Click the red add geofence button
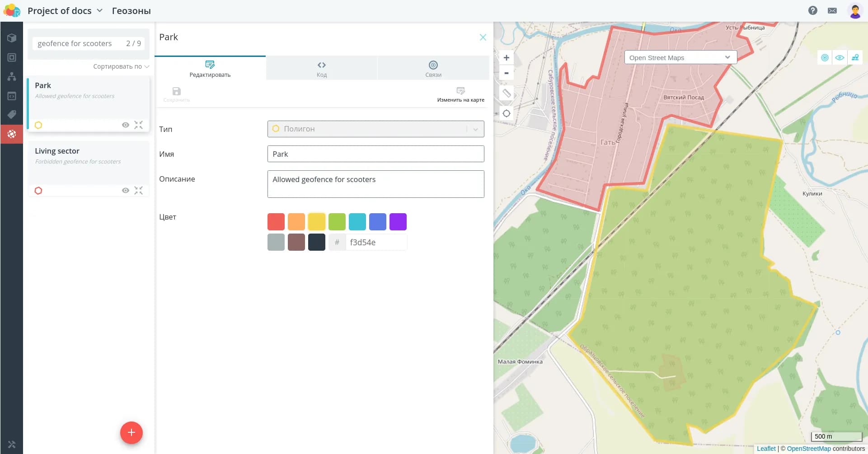Screen dimensions: 868x454 click(x=131, y=433)
